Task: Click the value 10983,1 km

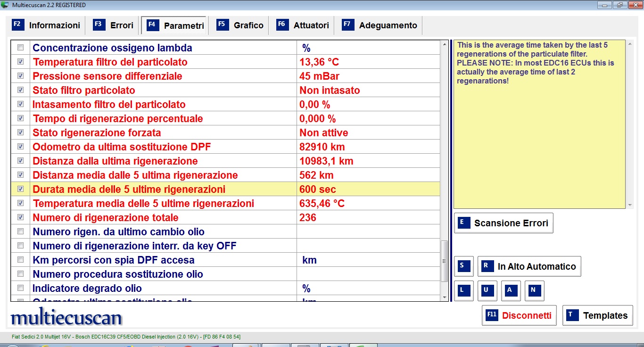Action: tap(326, 161)
